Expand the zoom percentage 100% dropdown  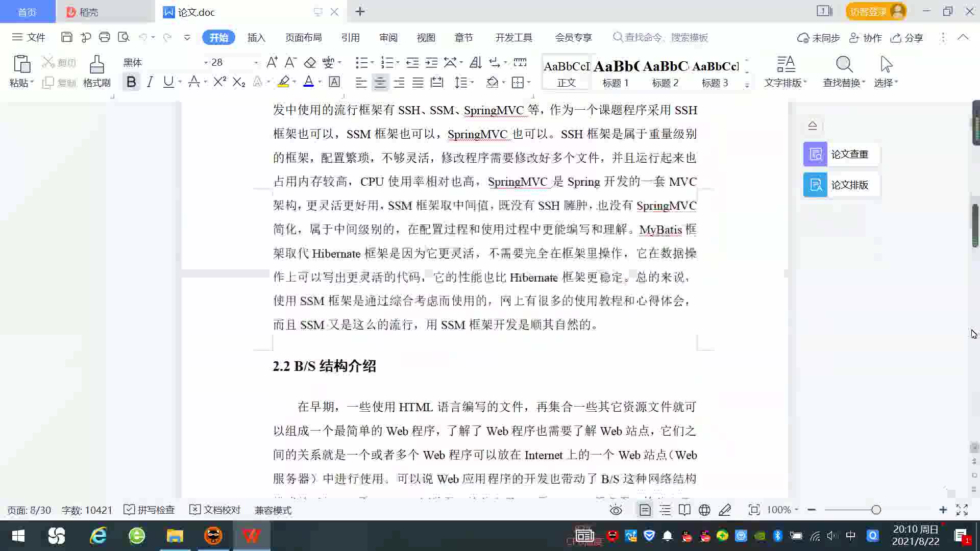(x=796, y=510)
